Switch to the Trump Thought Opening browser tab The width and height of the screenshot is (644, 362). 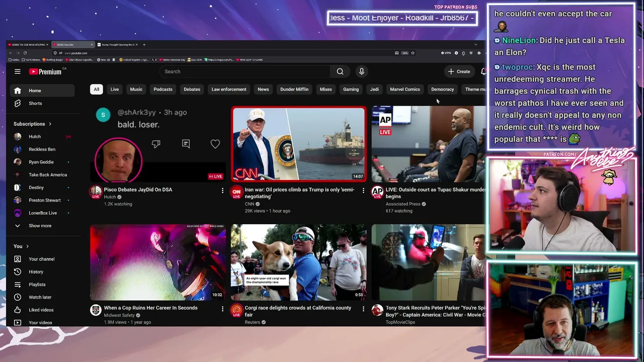tap(117, 45)
